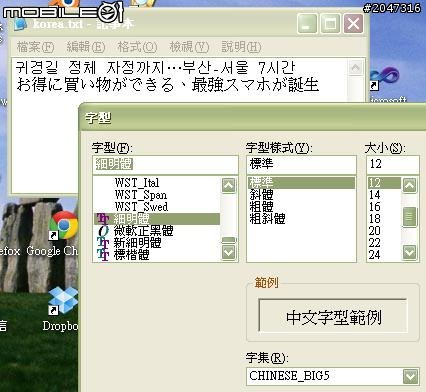Minimize the korea.txt Notepad window

pyautogui.click(x=307, y=24)
